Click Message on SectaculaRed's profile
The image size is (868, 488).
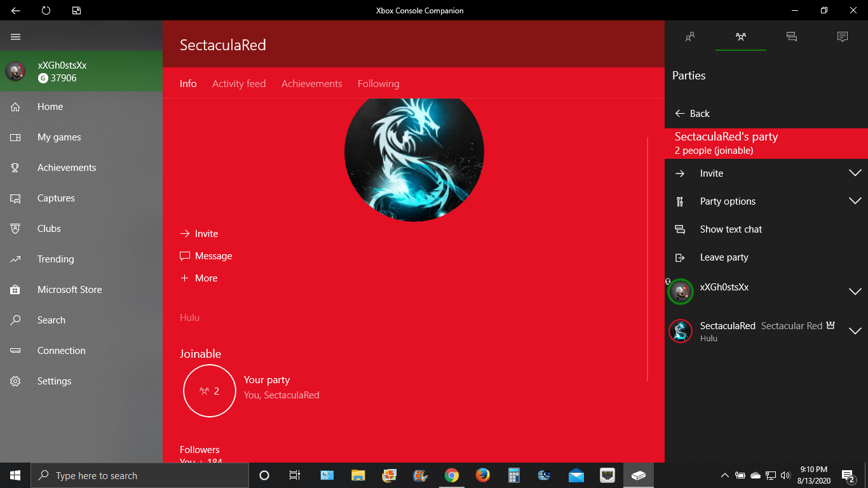pyautogui.click(x=213, y=256)
